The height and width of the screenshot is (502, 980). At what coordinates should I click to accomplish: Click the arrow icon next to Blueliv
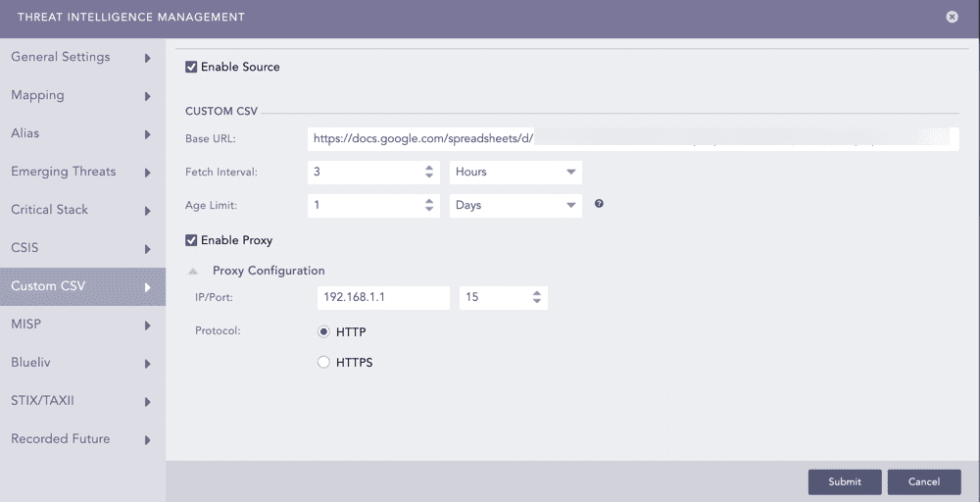click(x=148, y=364)
